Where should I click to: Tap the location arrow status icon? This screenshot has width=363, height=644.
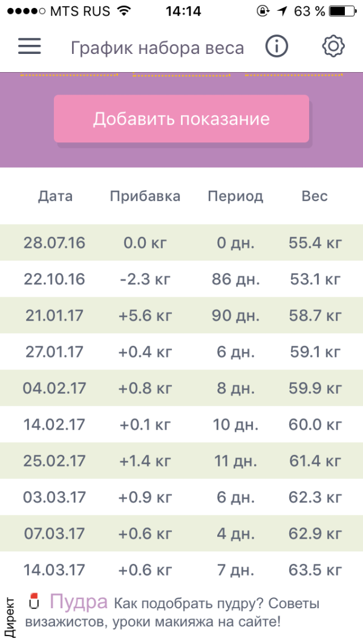coord(282,11)
